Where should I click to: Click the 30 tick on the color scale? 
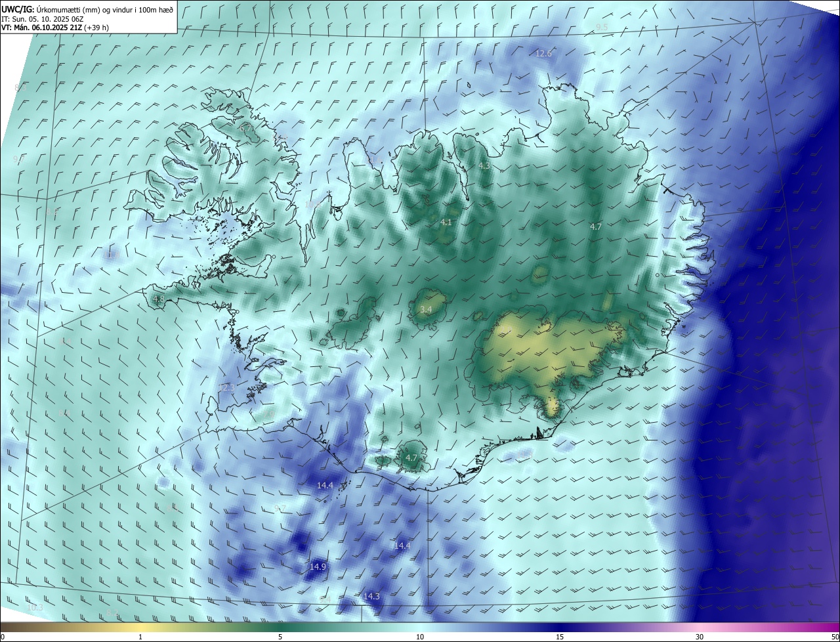point(700,637)
